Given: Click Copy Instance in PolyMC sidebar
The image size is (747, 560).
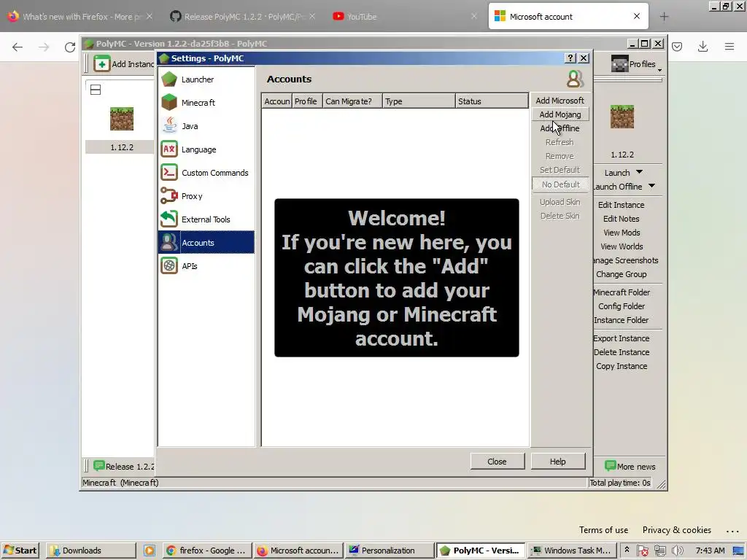Looking at the screenshot, I should (x=622, y=366).
